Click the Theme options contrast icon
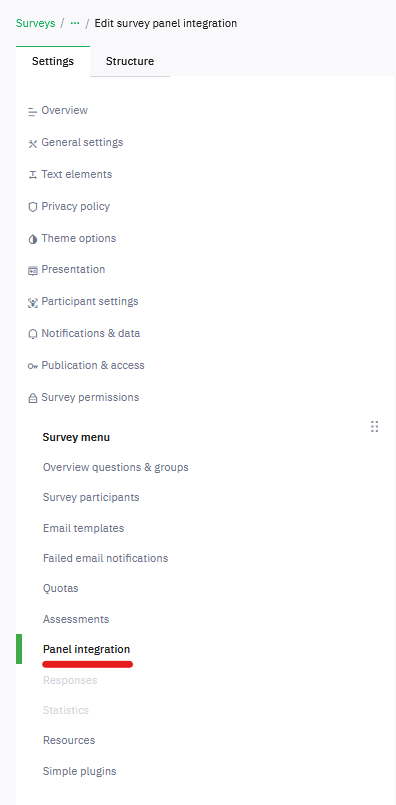 point(33,239)
